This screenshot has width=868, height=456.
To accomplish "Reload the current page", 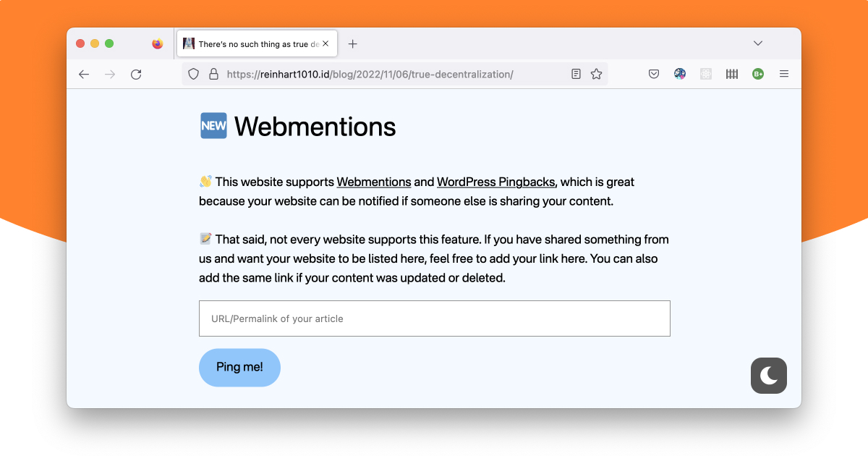I will tap(136, 74).
